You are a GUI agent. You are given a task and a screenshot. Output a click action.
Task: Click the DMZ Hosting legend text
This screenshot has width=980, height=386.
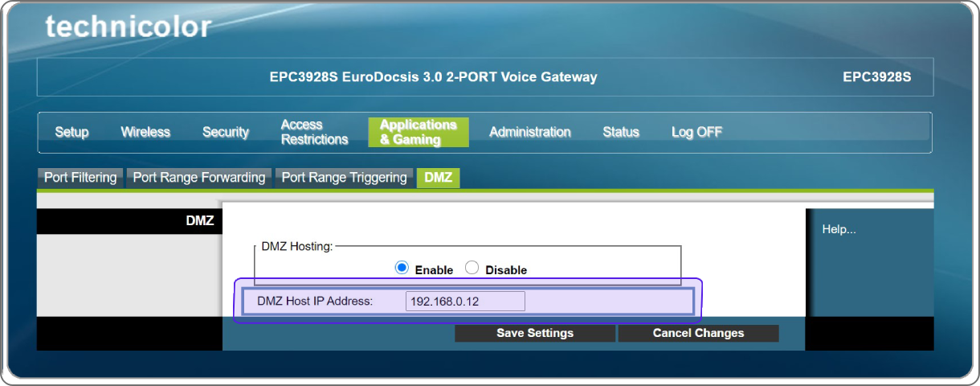[x=297, y=246]
